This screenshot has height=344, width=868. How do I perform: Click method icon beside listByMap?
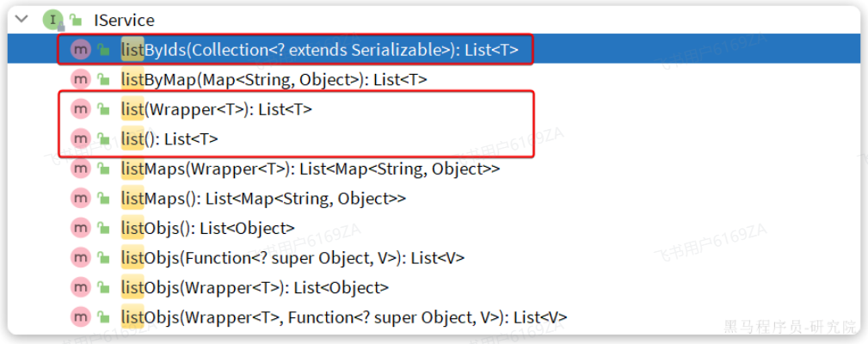pyautogui.click(x=80, y=79)
